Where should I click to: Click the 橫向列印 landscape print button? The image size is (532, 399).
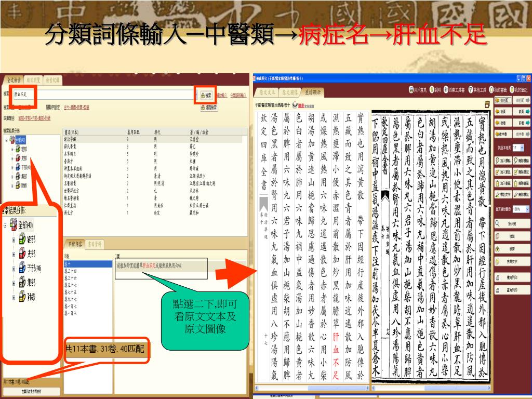click(x=512, y=277)
